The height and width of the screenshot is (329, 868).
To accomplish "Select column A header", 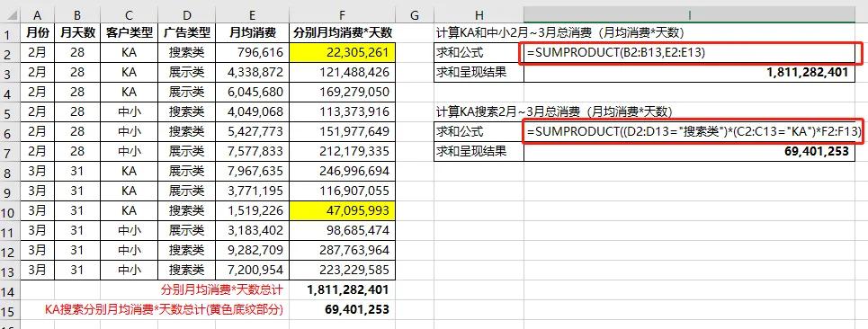I will [x=37, y=15].
